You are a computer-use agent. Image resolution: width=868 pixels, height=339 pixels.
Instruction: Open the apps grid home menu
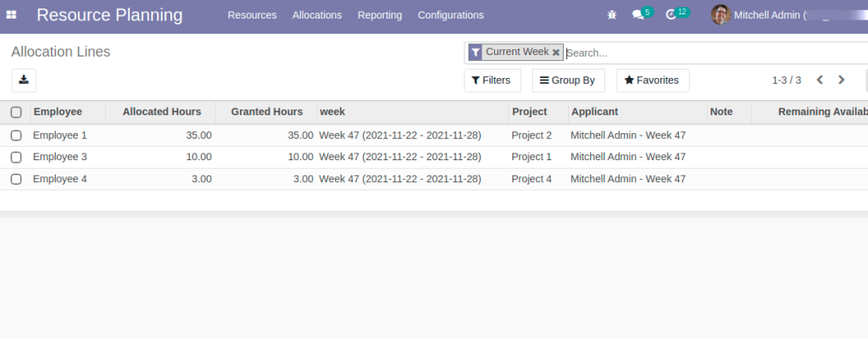(x=11, y=15)
